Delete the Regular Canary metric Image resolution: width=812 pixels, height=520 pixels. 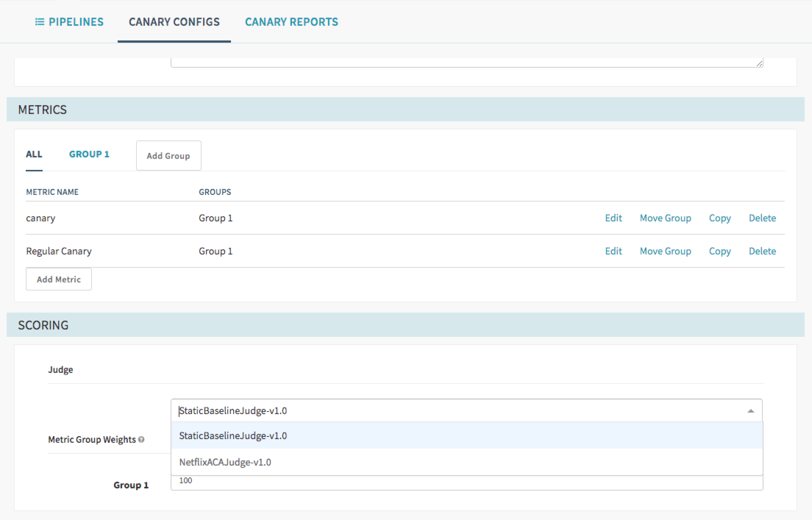762,252
